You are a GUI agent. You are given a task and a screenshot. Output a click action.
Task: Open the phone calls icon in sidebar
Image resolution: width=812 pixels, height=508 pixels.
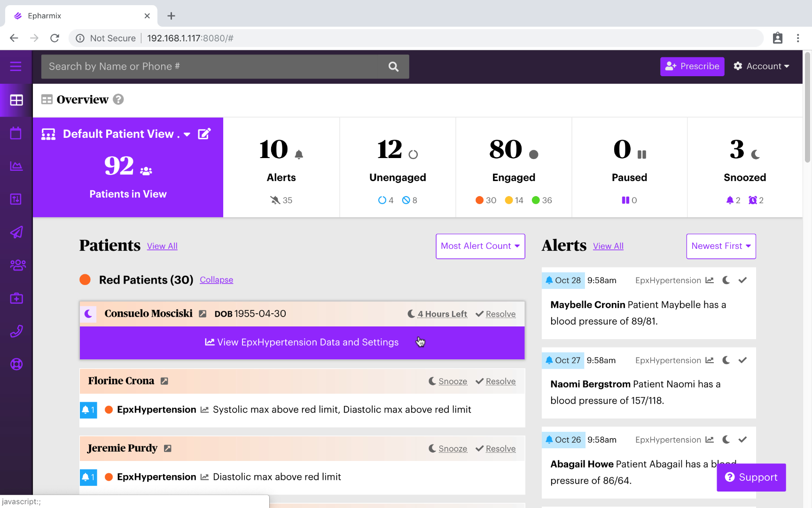coord(16,331)
